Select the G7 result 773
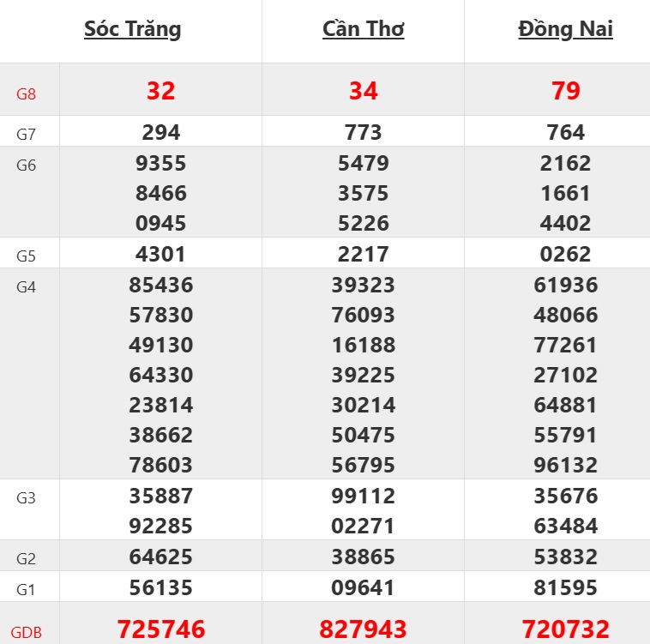Image resolution: width=650 pixels, height=644 pixels. pyautogui.click(x=364, y=133)
